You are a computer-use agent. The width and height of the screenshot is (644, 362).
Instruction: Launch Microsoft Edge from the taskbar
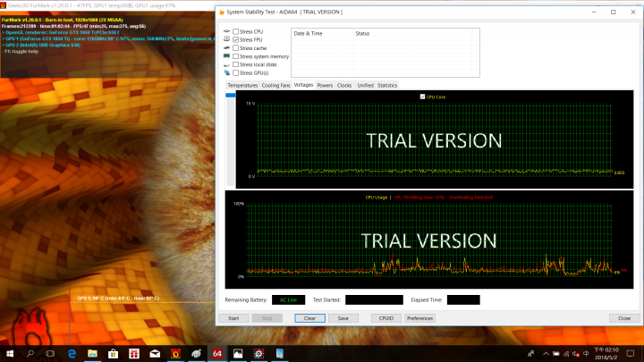click(72, 353)
